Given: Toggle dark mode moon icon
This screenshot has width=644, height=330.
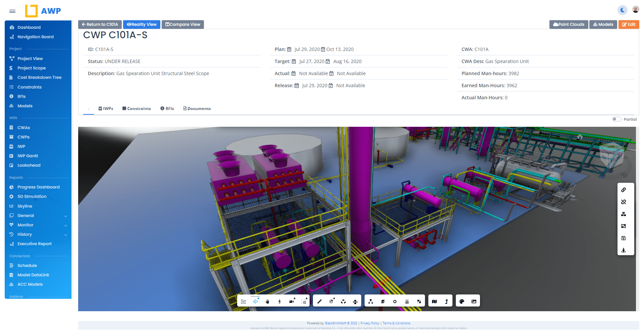Looking at the screenshot, I should tap(623, 10).
